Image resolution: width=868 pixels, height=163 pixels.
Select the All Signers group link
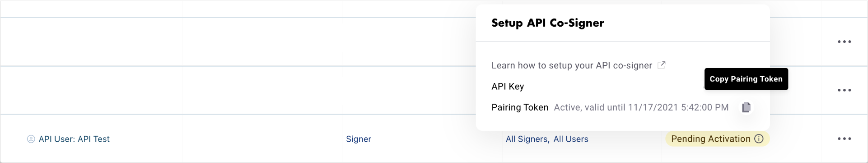(x=527, y=139)
